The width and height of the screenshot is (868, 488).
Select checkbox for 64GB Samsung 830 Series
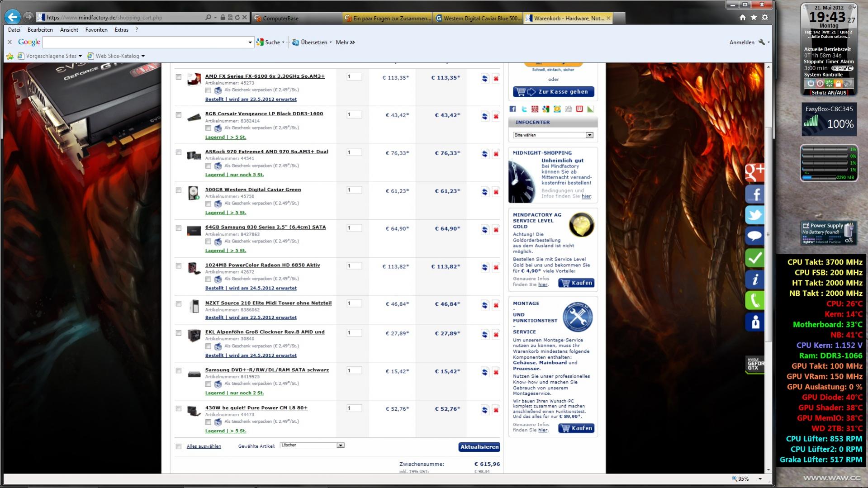[179, 228]
